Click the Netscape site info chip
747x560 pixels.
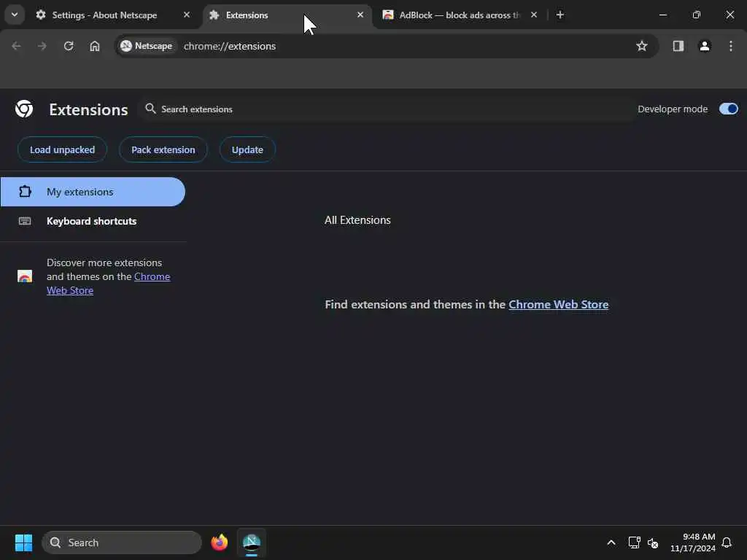click(147, 46)
